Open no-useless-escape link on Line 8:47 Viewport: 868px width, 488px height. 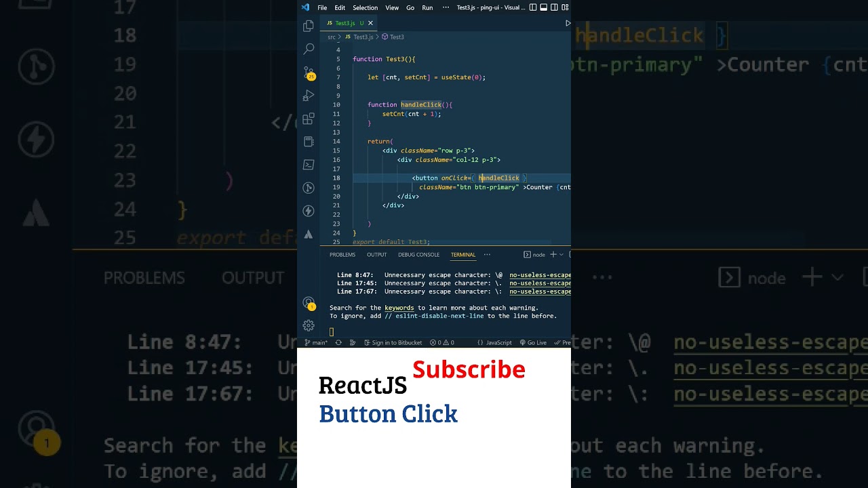coord(540,275)
